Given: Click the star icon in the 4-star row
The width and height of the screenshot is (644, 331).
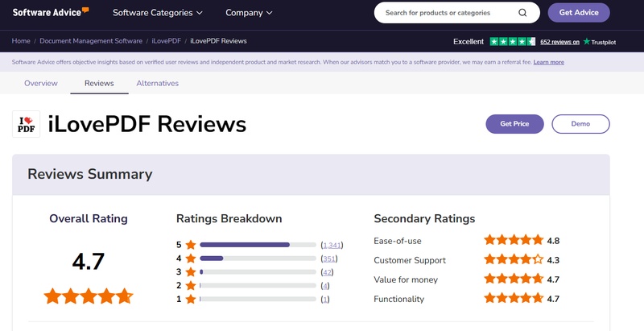Looking at the screenshot, I should (x=191, y=259).
